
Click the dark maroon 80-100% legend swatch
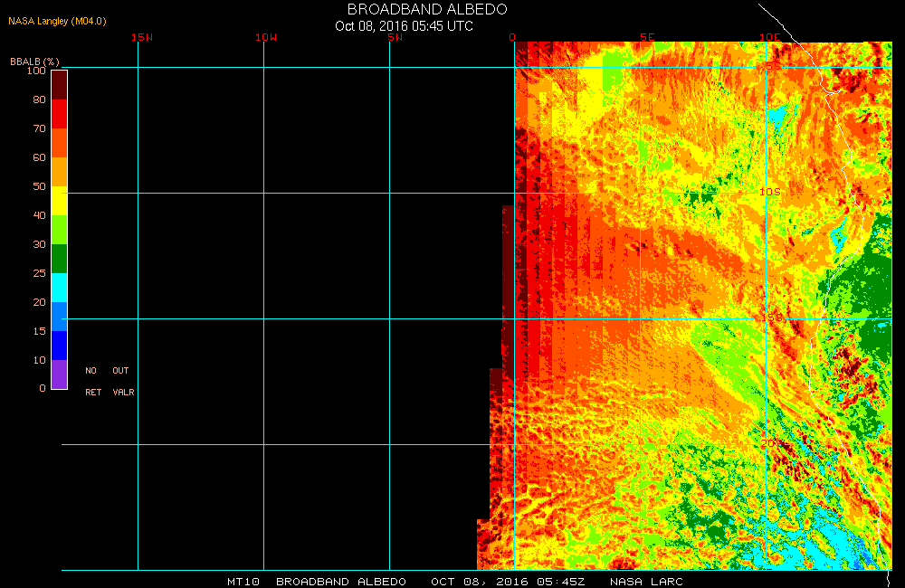(x=59, y=84)
